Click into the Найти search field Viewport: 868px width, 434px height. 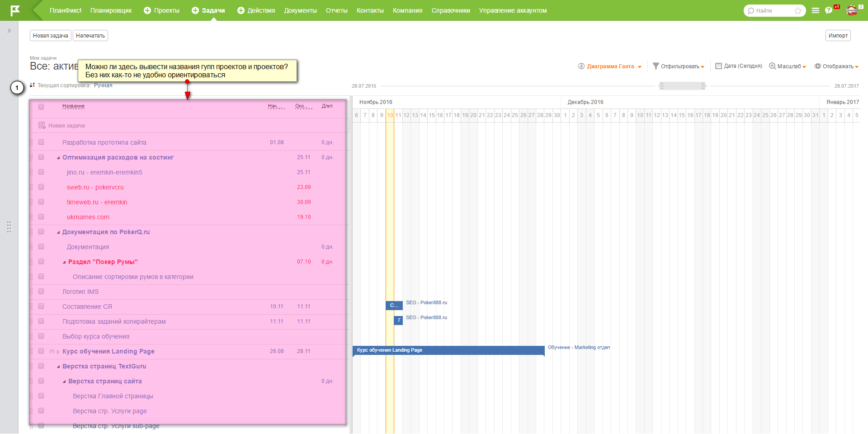pos(774,11)
